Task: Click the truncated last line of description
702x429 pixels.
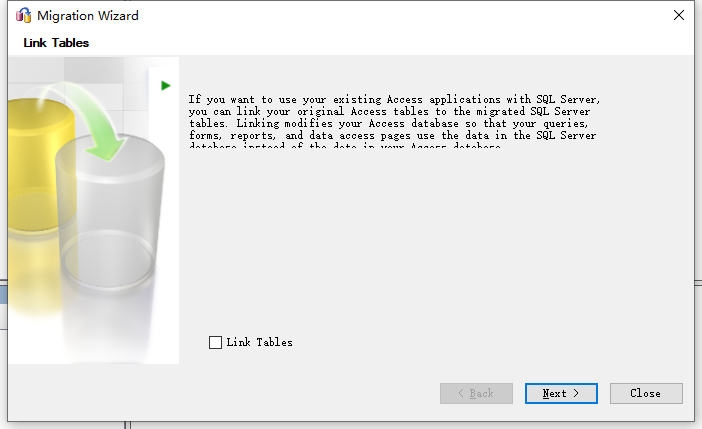Action: [345, 145]
